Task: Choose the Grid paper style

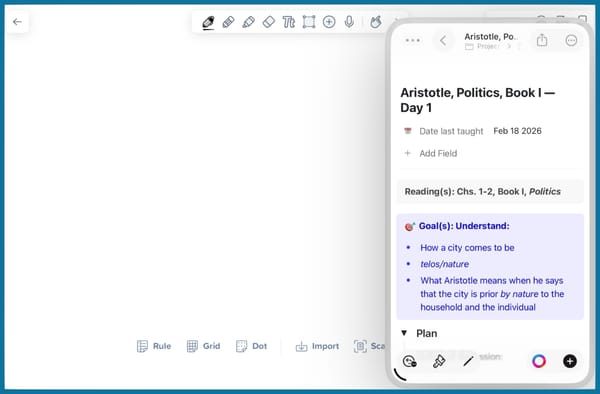Action: click(x=203, y=346)
